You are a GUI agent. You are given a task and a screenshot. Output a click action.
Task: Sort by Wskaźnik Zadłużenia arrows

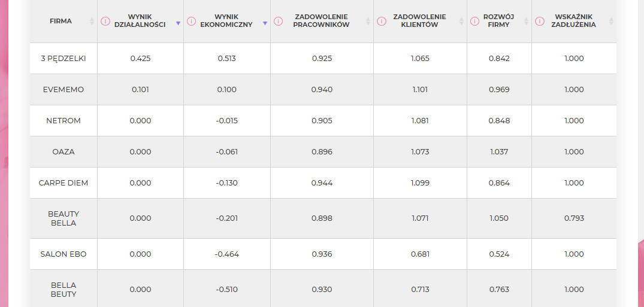pyautogui.click(x=611, y=22)
